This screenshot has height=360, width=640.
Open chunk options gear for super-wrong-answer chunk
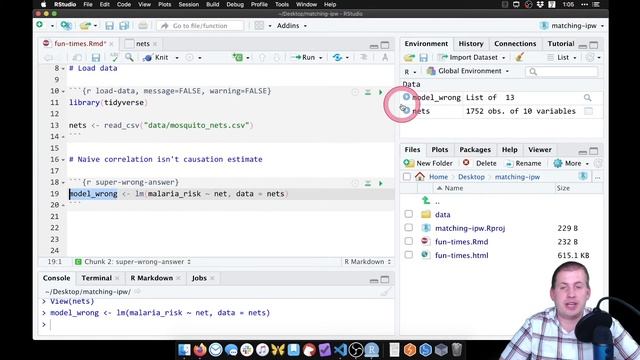click(x=355, y=183)
